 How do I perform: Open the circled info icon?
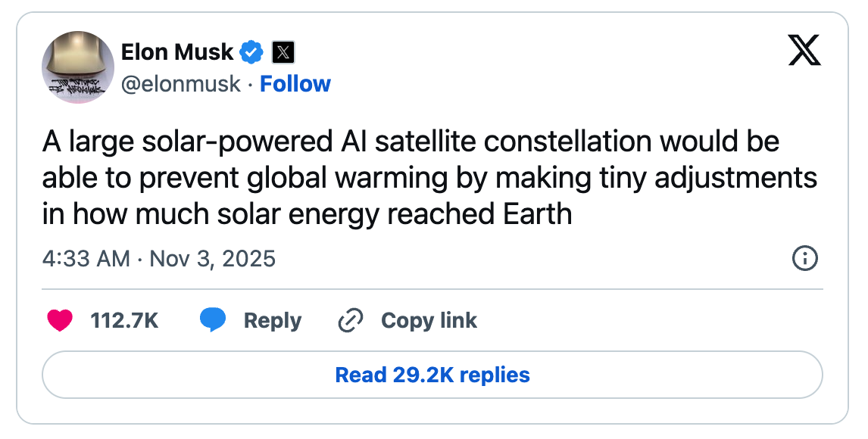pos(804,259)
